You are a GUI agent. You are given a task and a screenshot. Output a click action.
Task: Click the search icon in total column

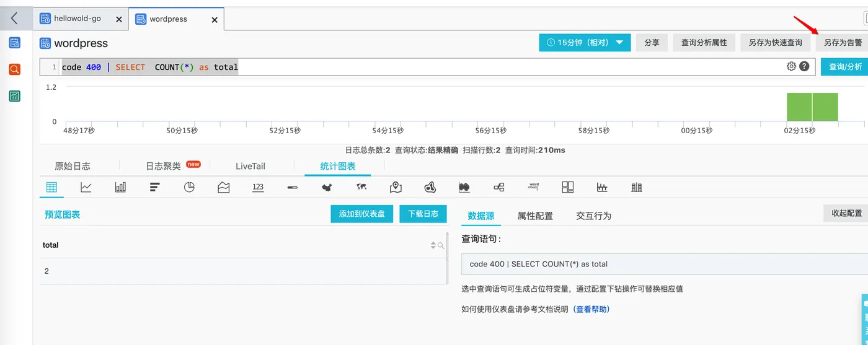coord(441,246)
